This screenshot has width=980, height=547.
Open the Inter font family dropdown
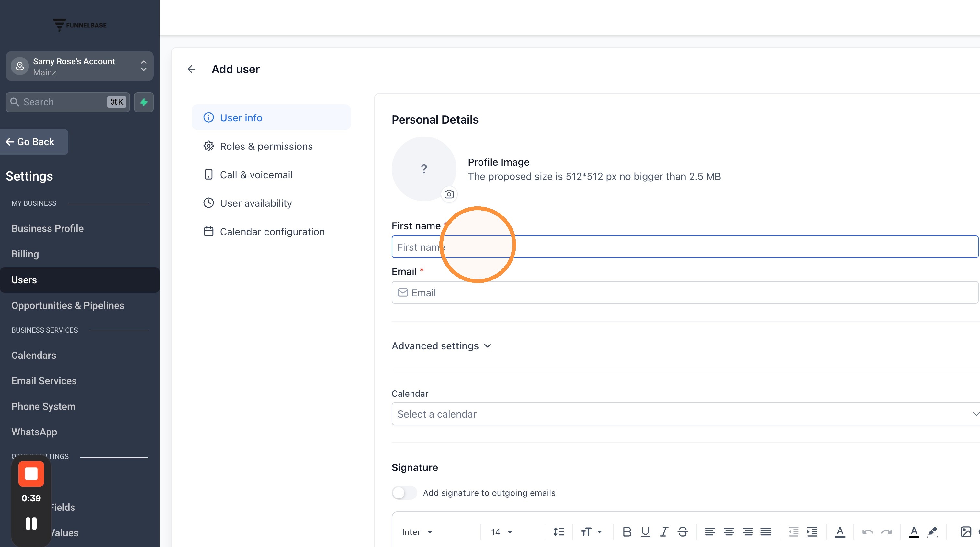[x=417, y=532]
